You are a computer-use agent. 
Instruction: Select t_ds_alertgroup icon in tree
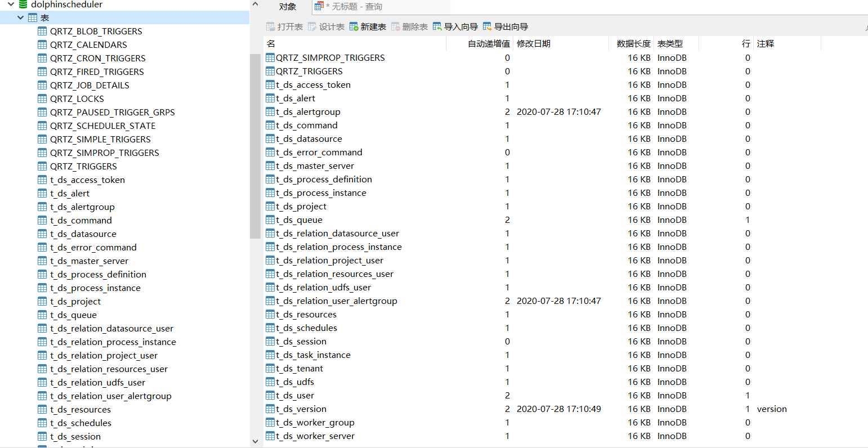coord(42,207)
